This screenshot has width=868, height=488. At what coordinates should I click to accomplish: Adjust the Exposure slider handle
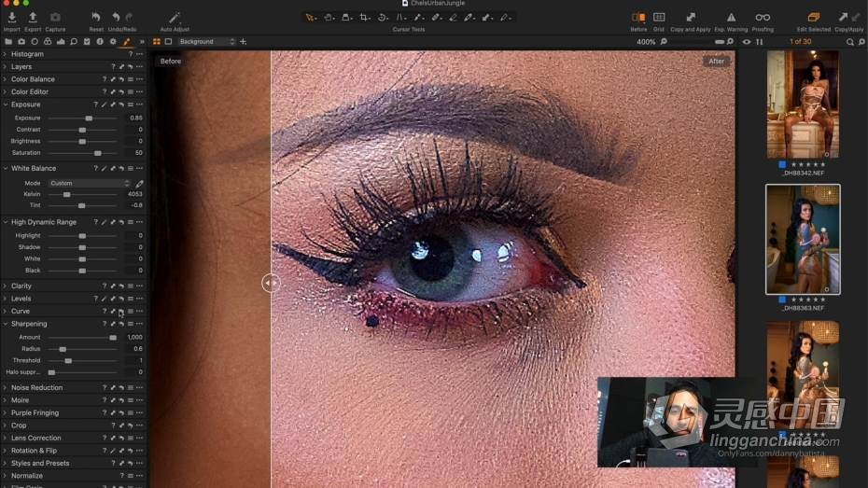click(89, 119)
